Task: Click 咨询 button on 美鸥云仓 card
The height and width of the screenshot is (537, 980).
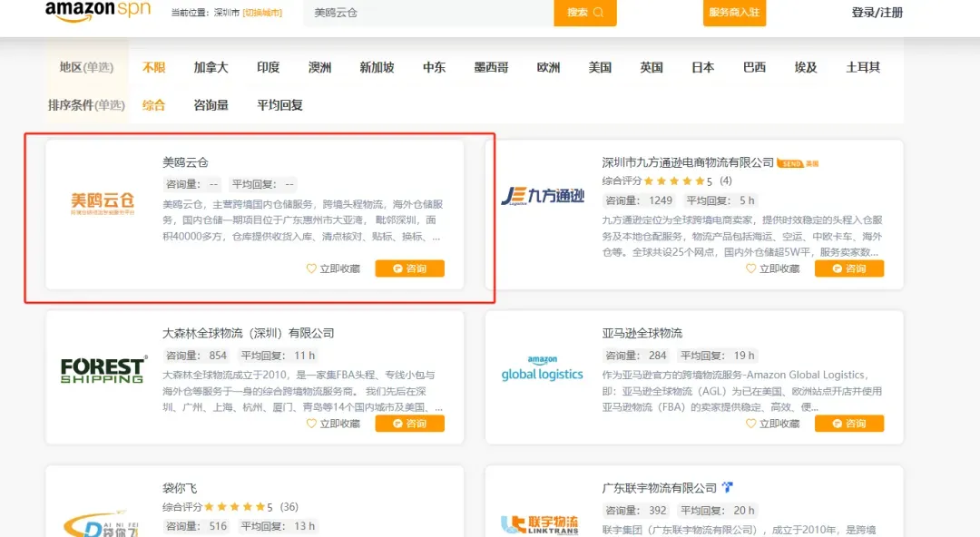Action: point(409,268)
